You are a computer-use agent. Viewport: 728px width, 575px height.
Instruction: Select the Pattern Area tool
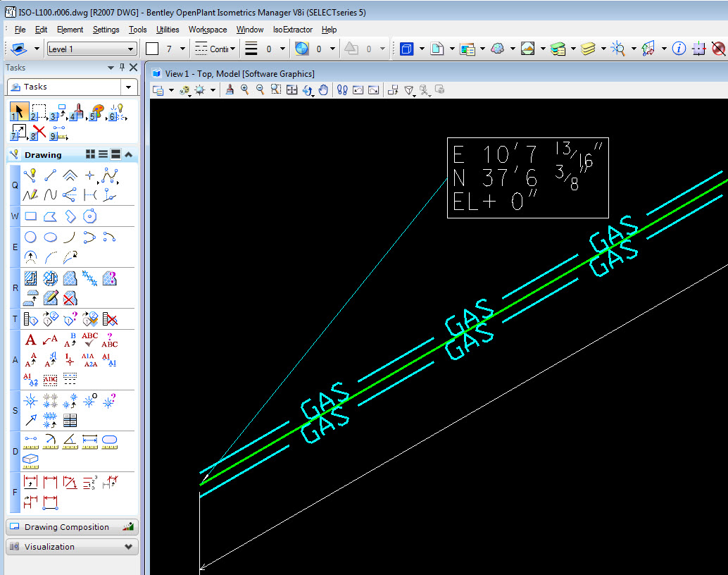coord(70,278)
